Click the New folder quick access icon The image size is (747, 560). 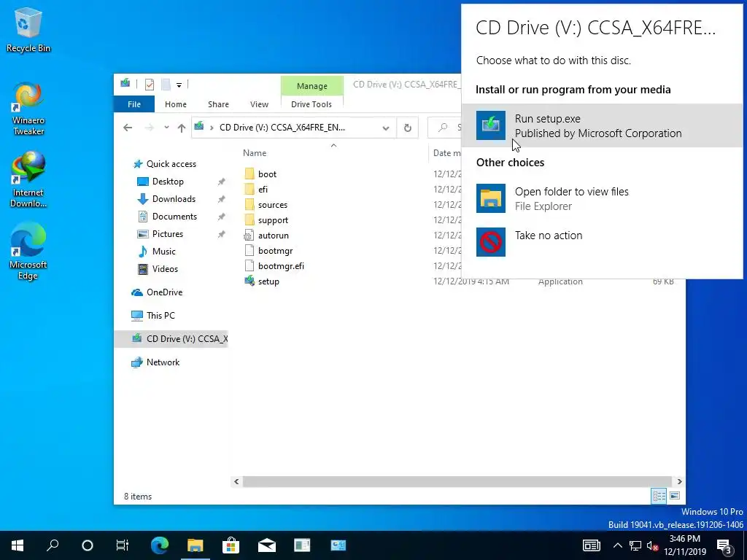tap(166, 85)
